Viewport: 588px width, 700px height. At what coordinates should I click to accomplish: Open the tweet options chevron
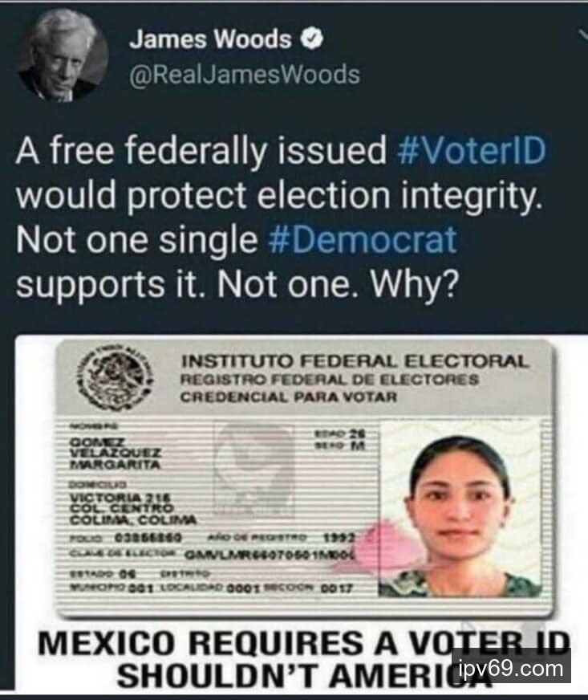click(583, 35)
